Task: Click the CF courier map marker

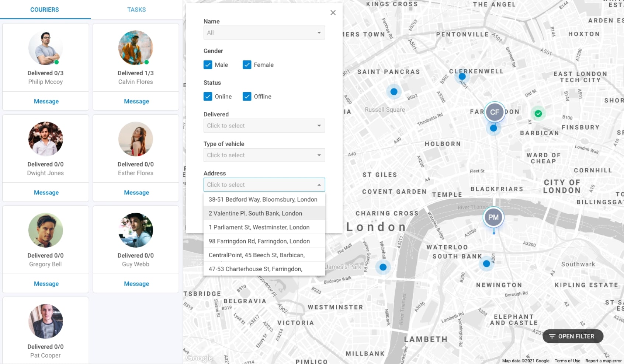Action: pos(495,112)
